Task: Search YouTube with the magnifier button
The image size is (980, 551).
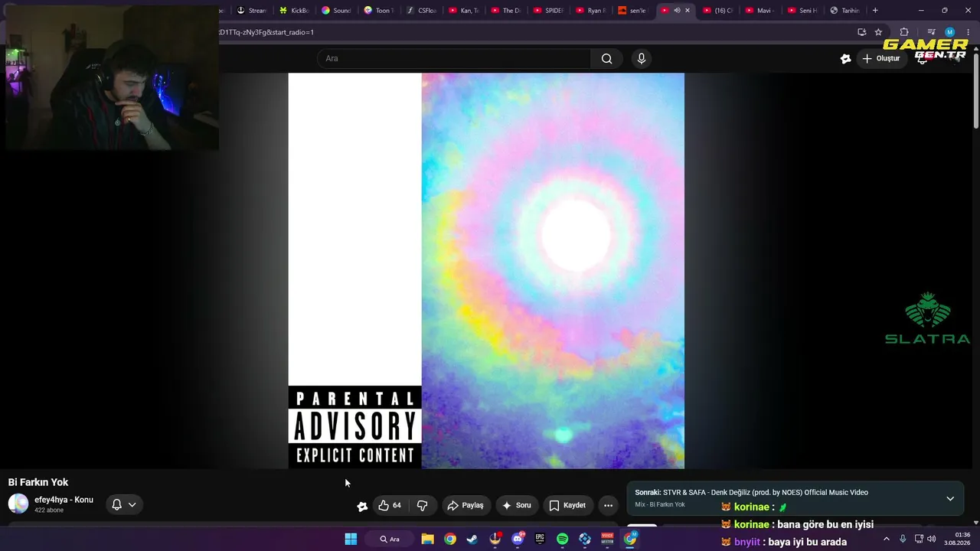Action: (x=606, y=59)
